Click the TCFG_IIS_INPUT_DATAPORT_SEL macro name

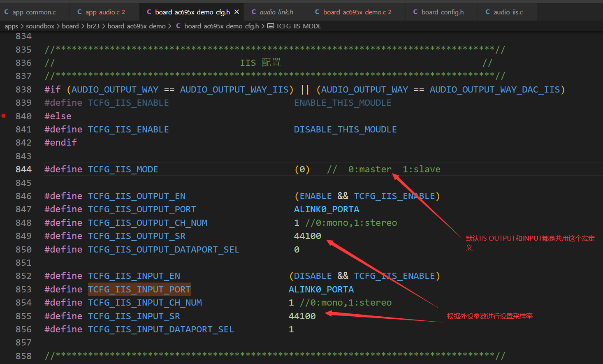coord(161,329)
